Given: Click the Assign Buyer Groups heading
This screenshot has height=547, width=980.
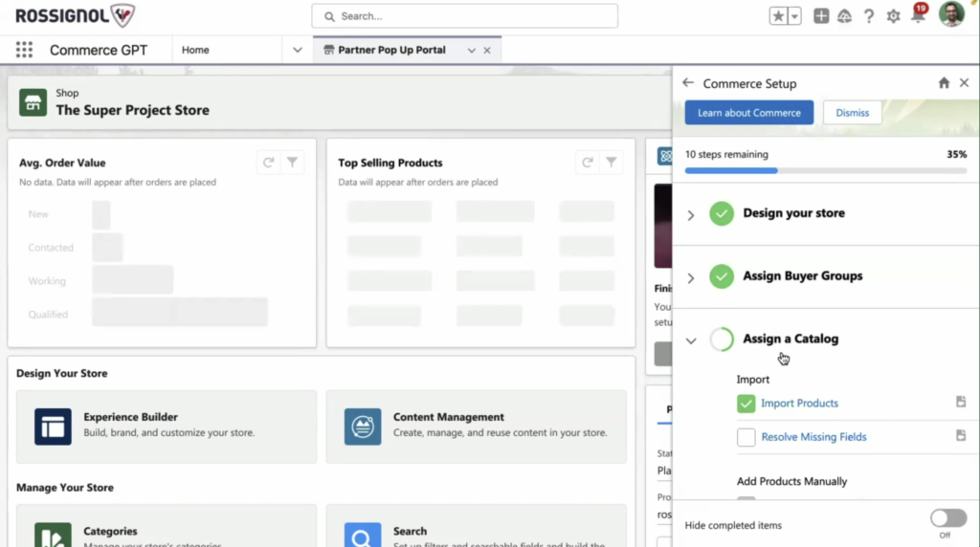Looking at the screenshot, I should pos(803,276).
